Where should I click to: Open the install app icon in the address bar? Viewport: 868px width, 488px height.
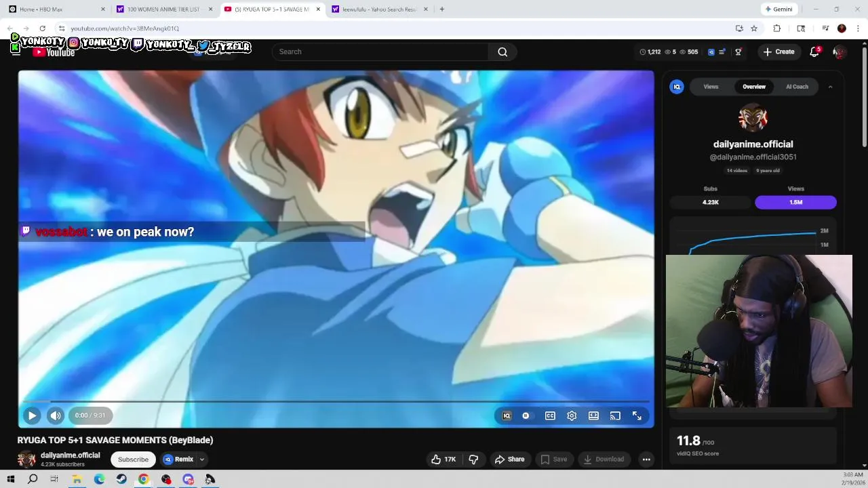(x=739, y=28)
